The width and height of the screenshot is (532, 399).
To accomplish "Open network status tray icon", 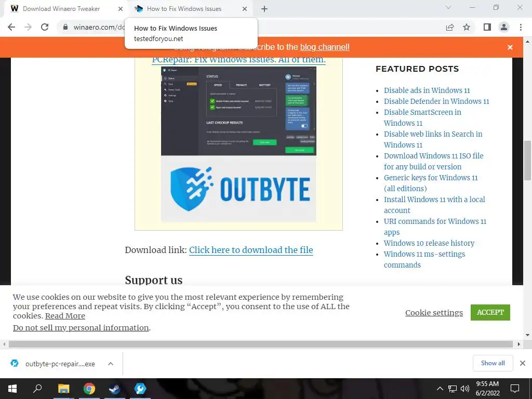I will point(453,389).
